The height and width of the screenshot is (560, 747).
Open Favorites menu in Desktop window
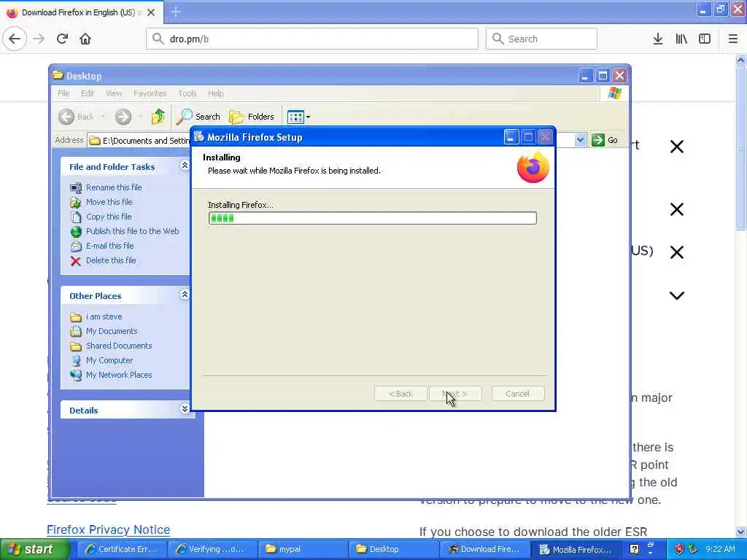pyautogui.click(x=150, y=93)
